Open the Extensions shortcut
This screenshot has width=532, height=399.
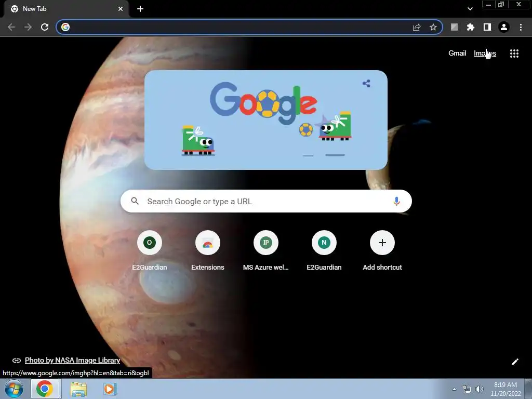pyautogui.click(x=208, y=250)
